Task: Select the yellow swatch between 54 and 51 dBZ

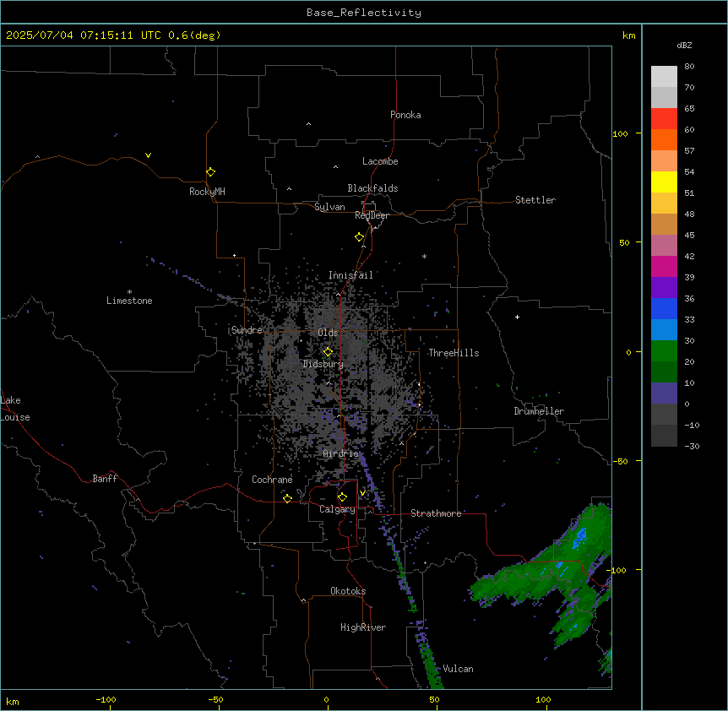Action: pyautogui.click(x=664, y=182)
